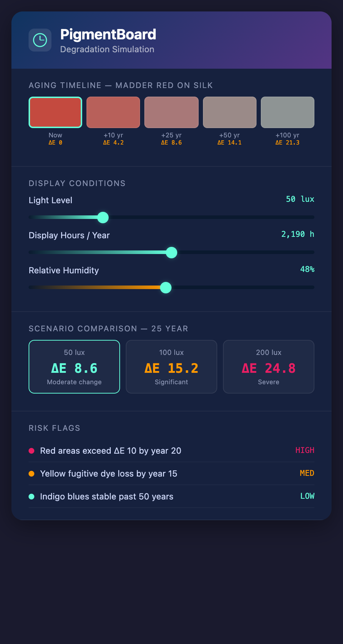Select the +50 yr aging swatch
Image resolution: width=343 pixels, height=644 pixels.
(230, 112)
